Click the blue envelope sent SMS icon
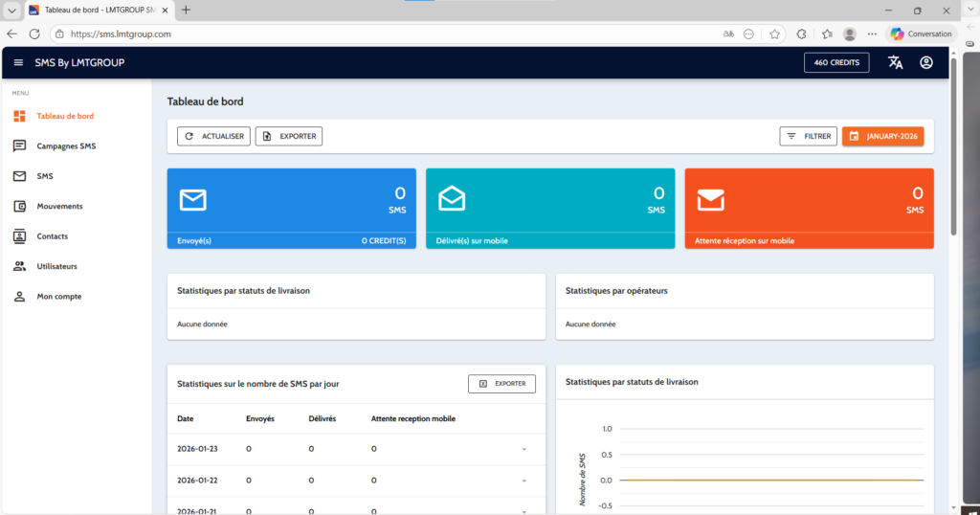The width and height of the screenshot is (980, 515). (193, 199)
